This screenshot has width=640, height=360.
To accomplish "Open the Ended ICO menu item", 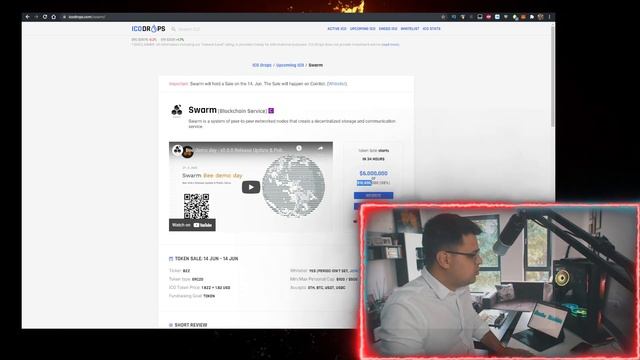I will pyautogui.click(x=388, y=29).
